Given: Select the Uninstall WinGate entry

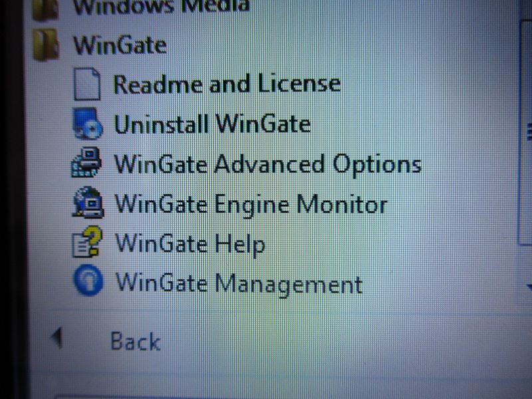Looking at the screenshot, I should 212,124.
